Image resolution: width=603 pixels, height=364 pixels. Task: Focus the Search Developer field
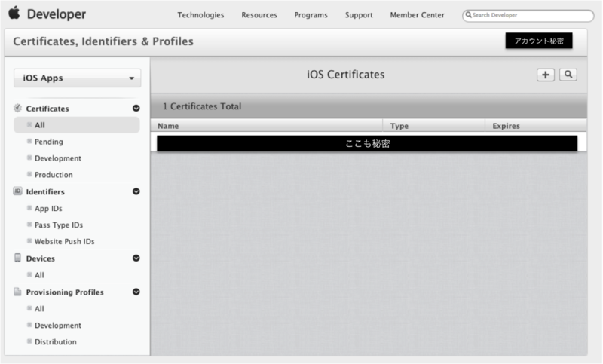[x=528, y=15]
